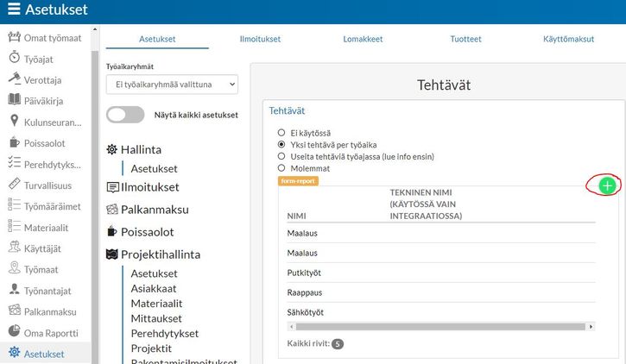Viewport: 626px width, 364px height.
Task: Click the Verottaja gavel icon
Action: [15, 79]
